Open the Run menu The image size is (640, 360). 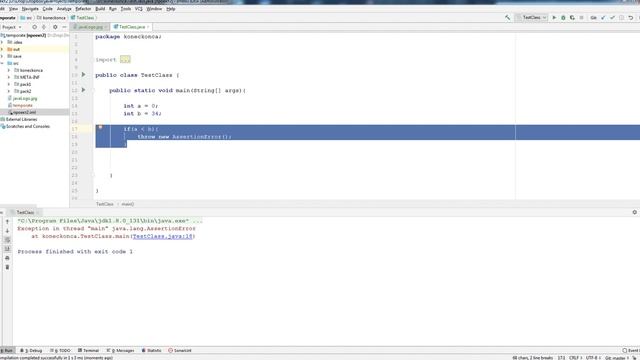coord(113,9)
